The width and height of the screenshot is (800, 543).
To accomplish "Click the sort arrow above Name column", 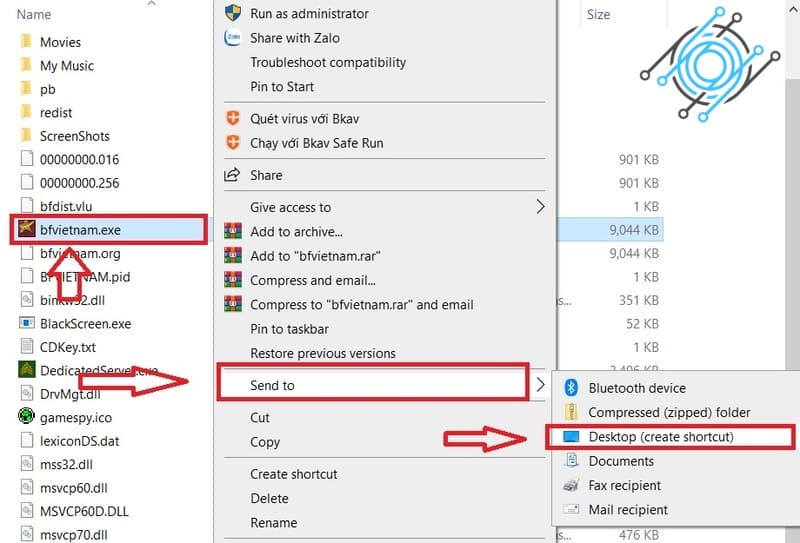I will pyautogui.click(x=152, y=4).
